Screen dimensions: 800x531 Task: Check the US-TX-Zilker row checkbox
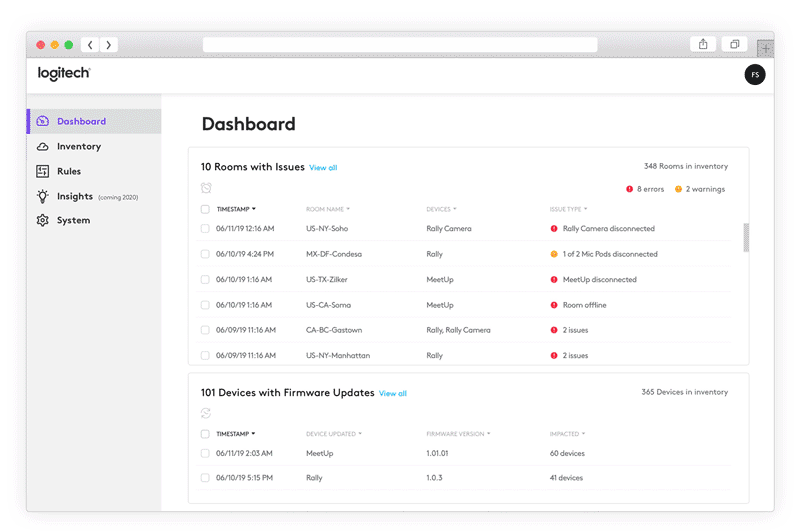[205, 280]
